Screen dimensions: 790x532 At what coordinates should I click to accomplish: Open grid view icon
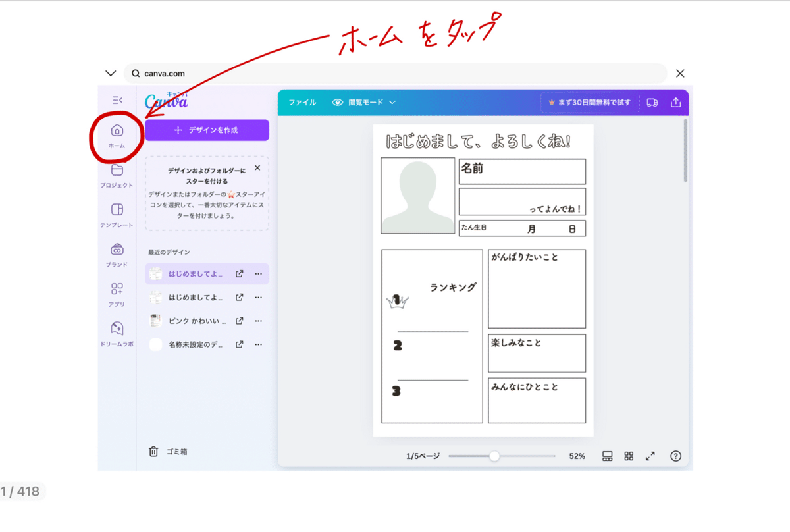[629, 456]
